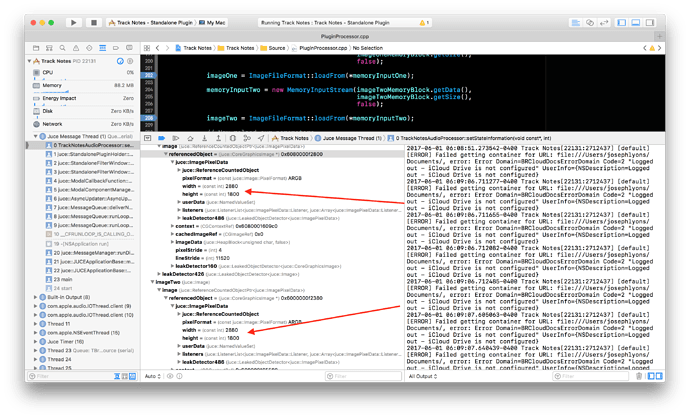690x418 pixels.
Task: Continue program execution
Action: (x=176, y=138)
